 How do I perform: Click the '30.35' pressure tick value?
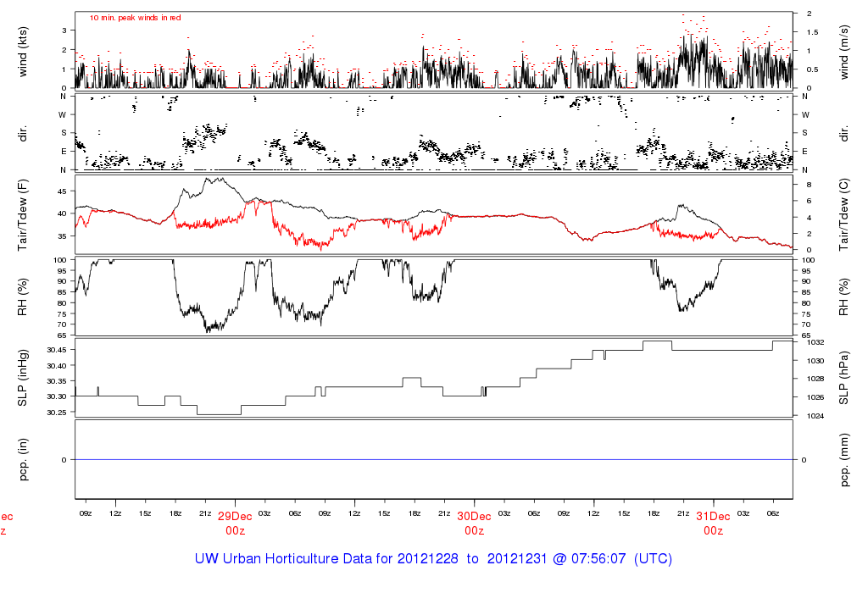click(x=57, y=381)
